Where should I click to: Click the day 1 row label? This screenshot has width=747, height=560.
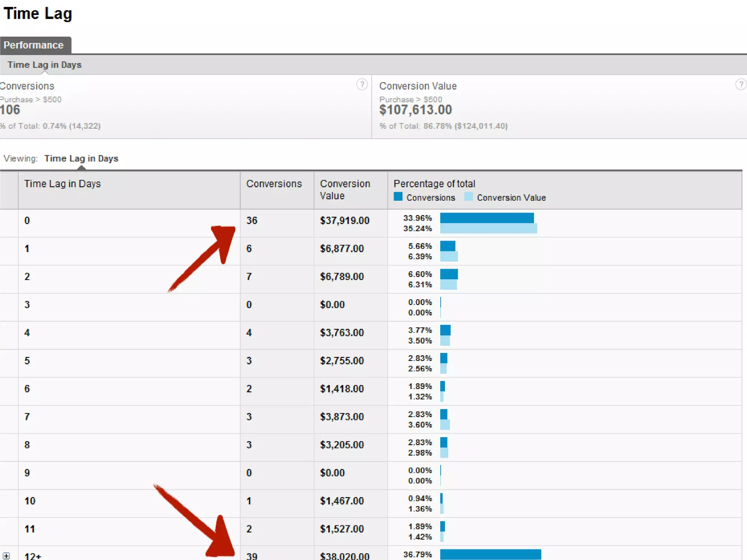click(x=27, y=249)
